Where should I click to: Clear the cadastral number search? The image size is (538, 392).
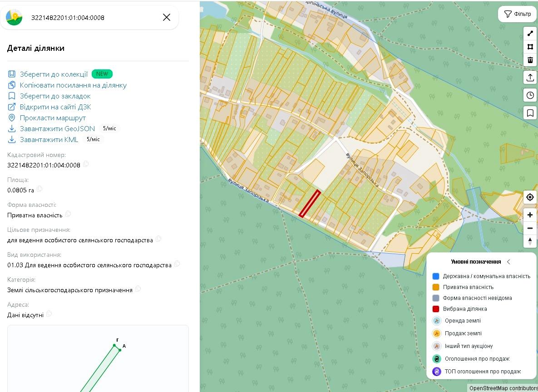tap(167, 17)
